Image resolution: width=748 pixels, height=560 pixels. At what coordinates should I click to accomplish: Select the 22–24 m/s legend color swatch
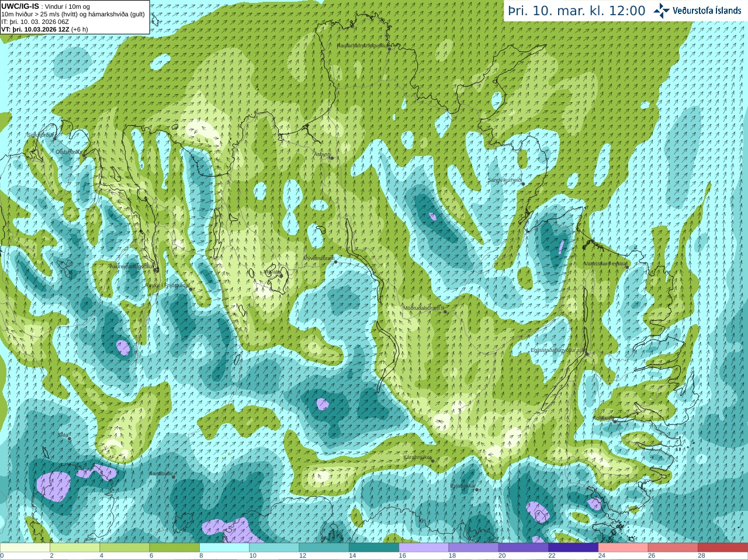tap(573, 548)
